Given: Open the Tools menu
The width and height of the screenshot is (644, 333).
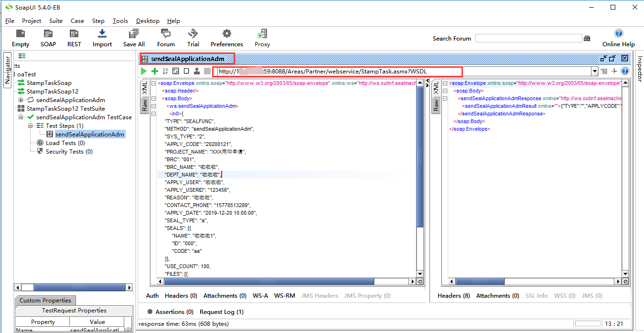Looking at the screenshot, I should (120, 21).
